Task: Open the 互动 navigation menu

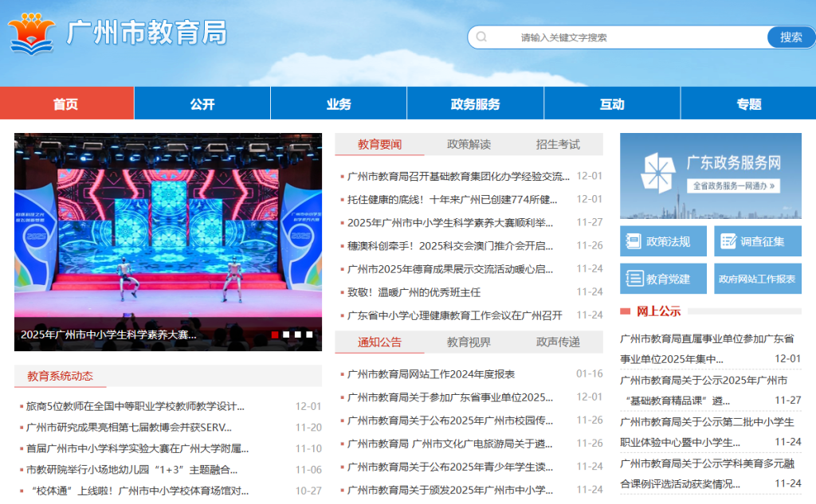Action: click(611, 104)
